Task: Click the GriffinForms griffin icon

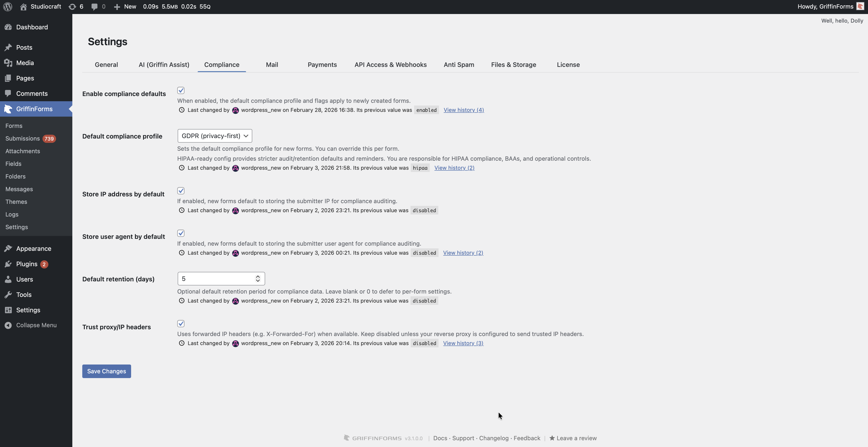Action: point(8,109)
